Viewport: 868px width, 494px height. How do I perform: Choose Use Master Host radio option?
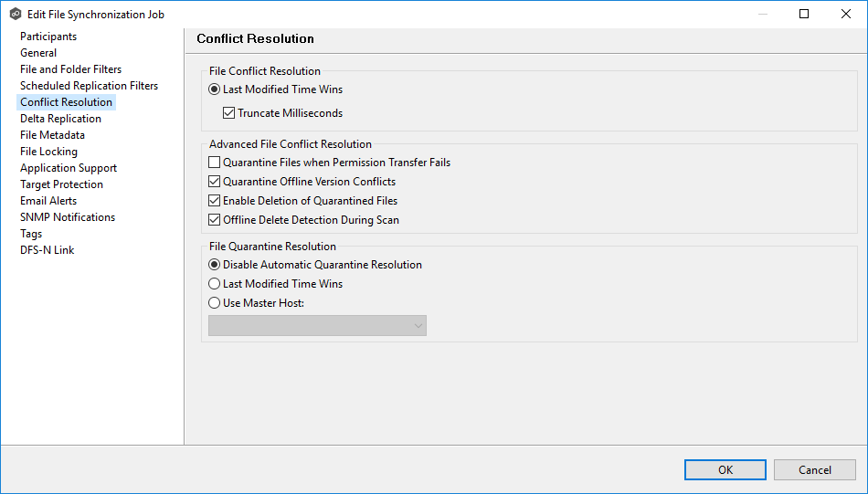pyautogui.click(x=215, y=303)
